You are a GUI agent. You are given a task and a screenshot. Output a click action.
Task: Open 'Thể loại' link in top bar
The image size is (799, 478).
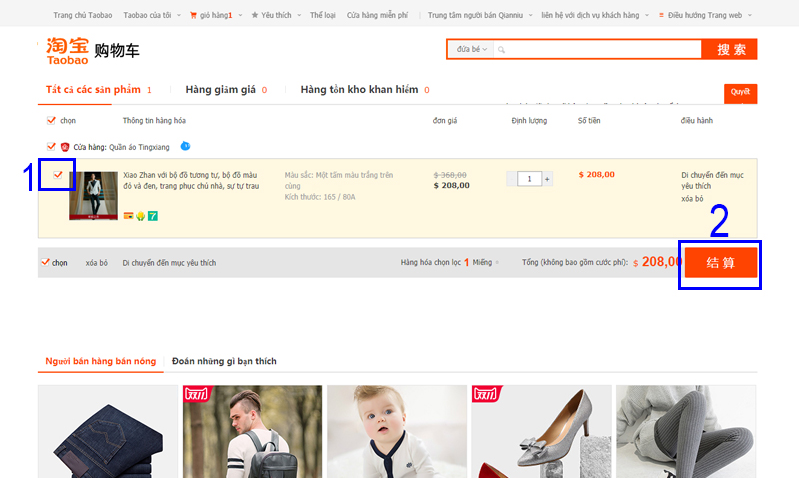point(323,15)
